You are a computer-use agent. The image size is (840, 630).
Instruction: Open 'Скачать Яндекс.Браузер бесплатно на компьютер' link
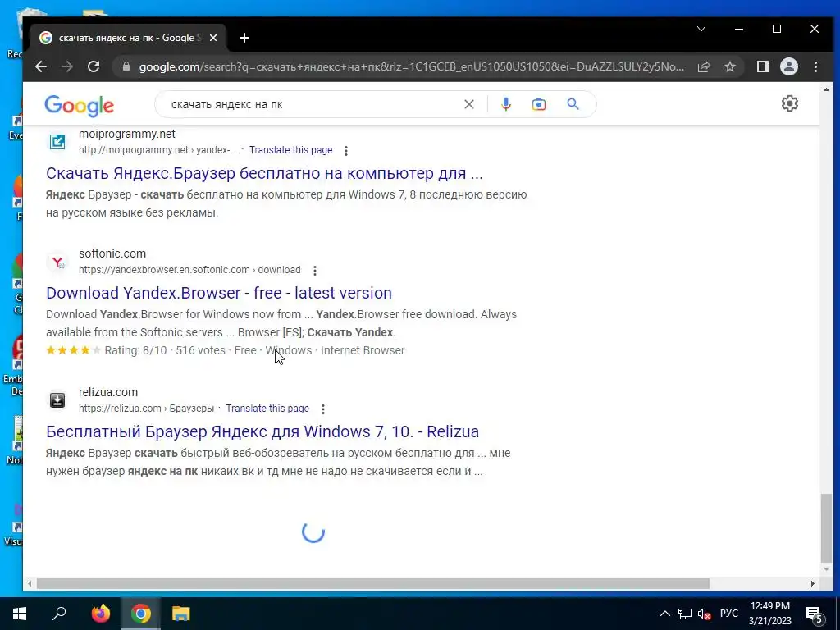point(264,173)
